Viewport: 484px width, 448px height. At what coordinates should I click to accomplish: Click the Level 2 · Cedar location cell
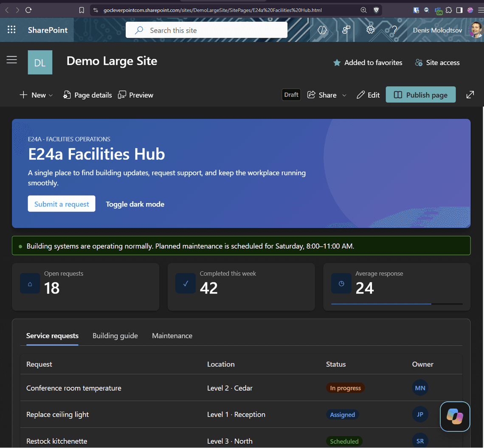coord(230,388)
